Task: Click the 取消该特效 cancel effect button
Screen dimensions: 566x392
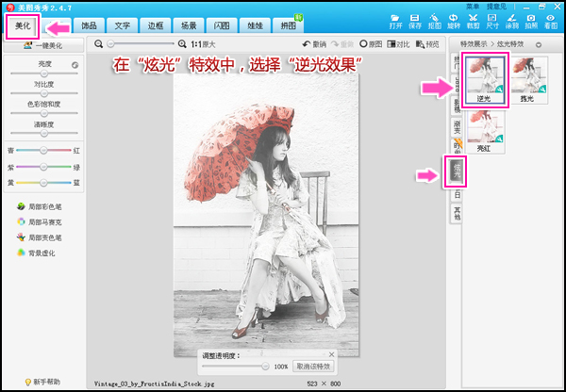Action: click(x=313, y=366)
